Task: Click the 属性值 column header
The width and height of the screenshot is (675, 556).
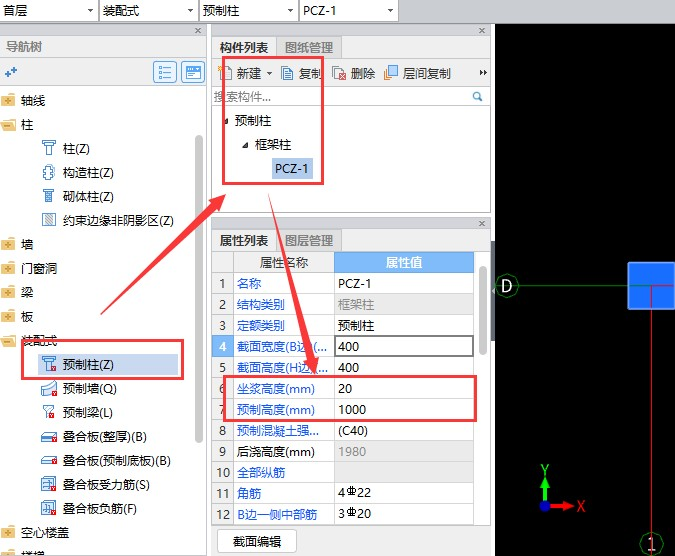Action: tap(404, 262)
